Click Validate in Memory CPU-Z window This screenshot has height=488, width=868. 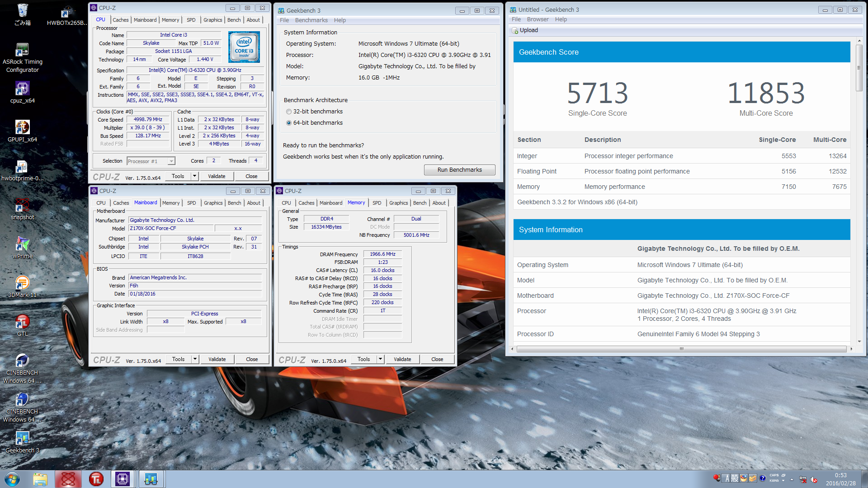coord(402,359)
